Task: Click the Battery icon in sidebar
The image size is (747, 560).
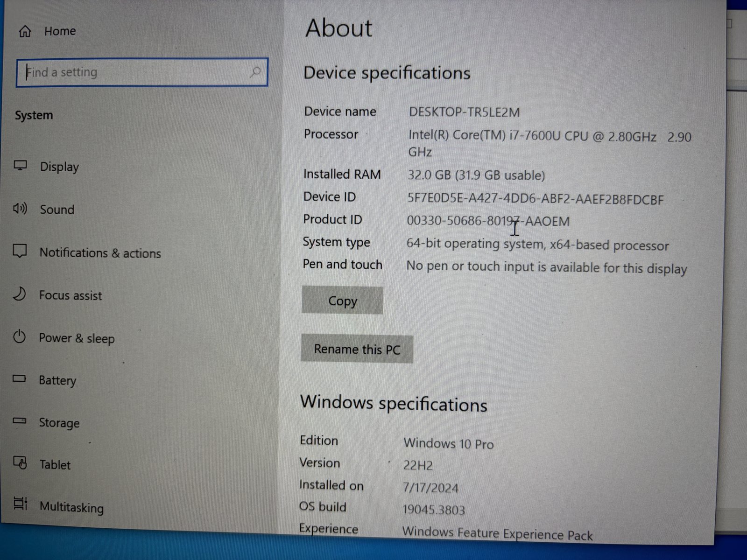Action: (x=19, y=378)
